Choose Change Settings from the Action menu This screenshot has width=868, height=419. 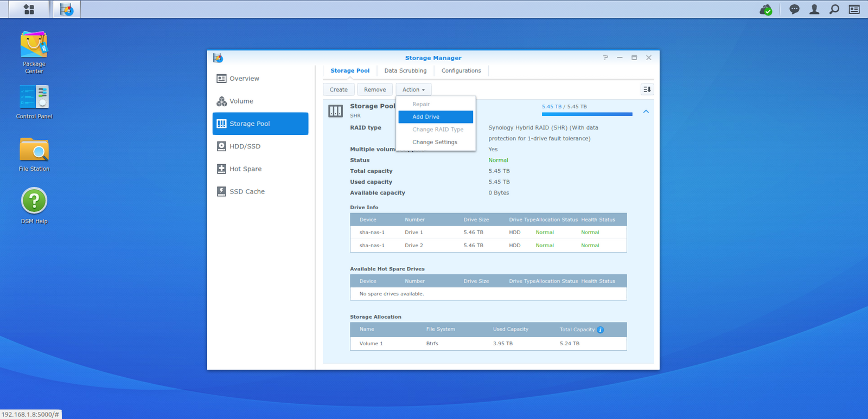click(436, 142)
